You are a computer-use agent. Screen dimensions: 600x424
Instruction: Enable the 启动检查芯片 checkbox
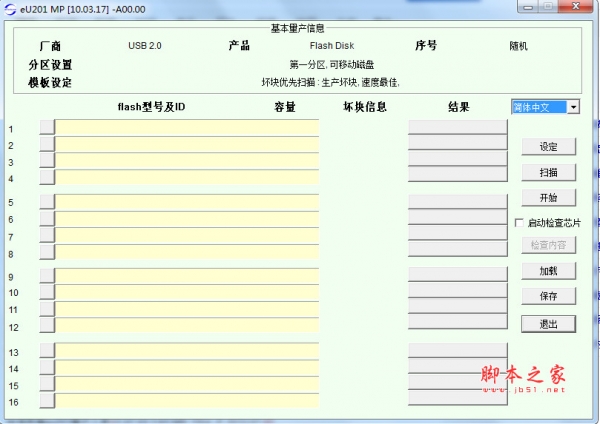click(519, 223)
